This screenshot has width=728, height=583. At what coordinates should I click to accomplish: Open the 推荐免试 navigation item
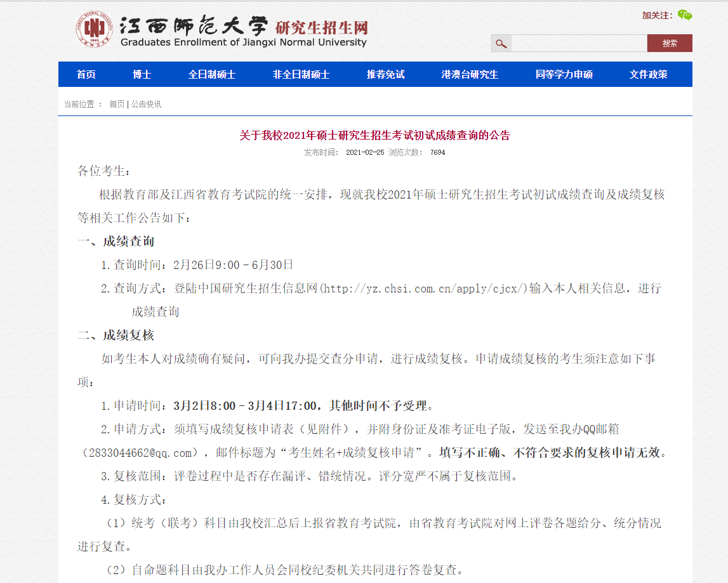coord(386,74)
